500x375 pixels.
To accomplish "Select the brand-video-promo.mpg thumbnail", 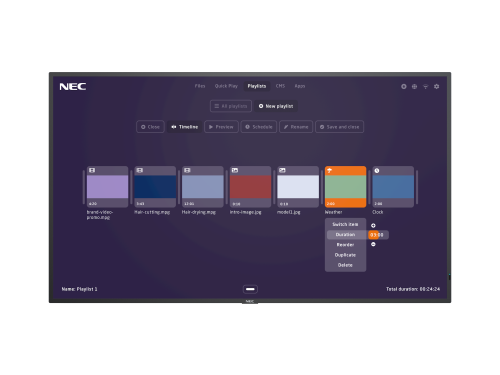I will click(x=107, y=187).
